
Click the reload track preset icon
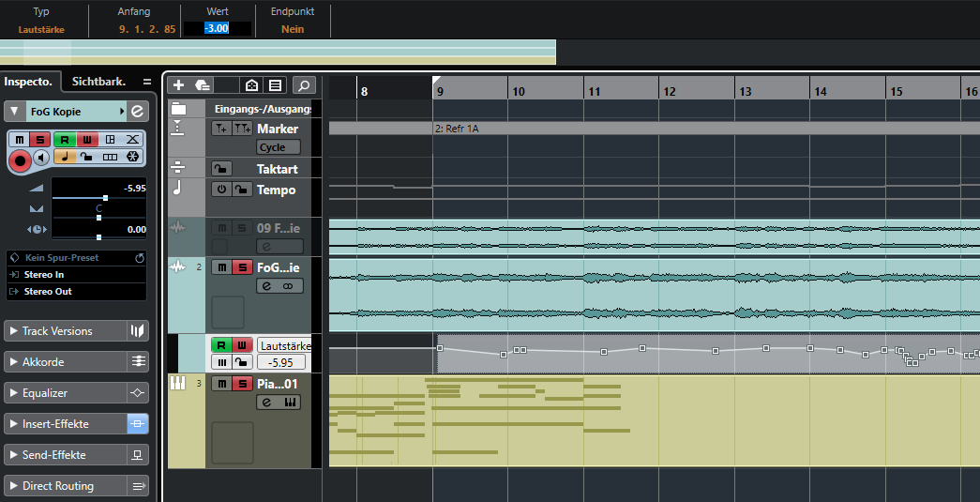point(140,257)
